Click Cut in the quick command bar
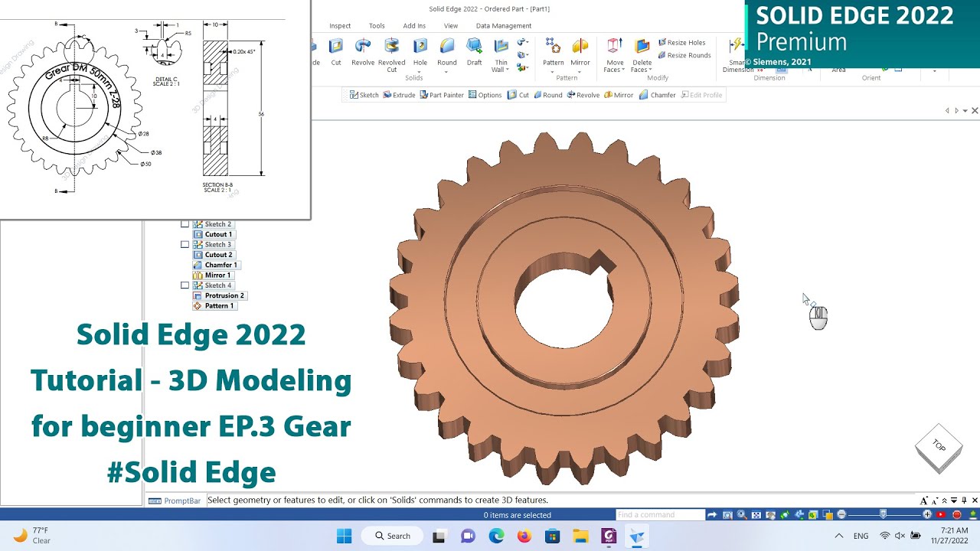The height and width of the screenshot is (551, 980). pos(518,95)
